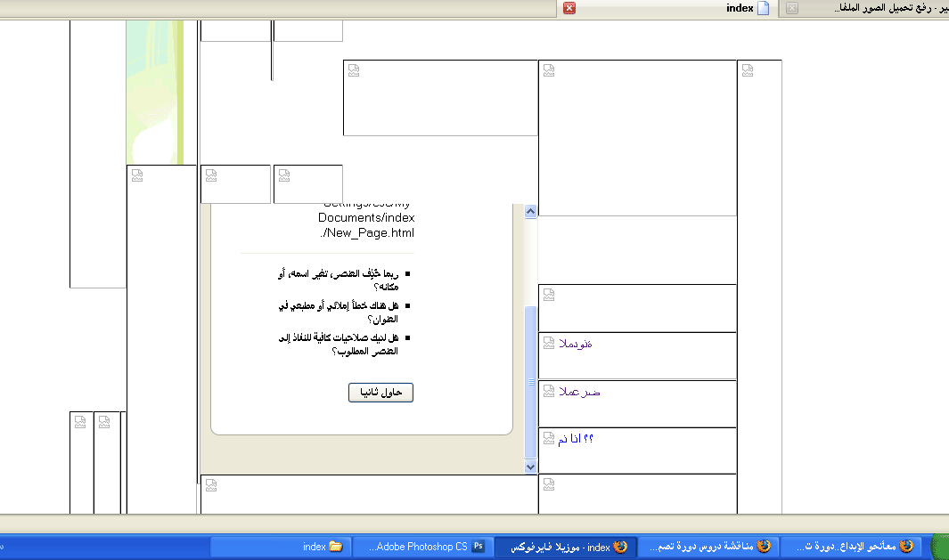Open the ضرعملا link

tap(579, 392)
